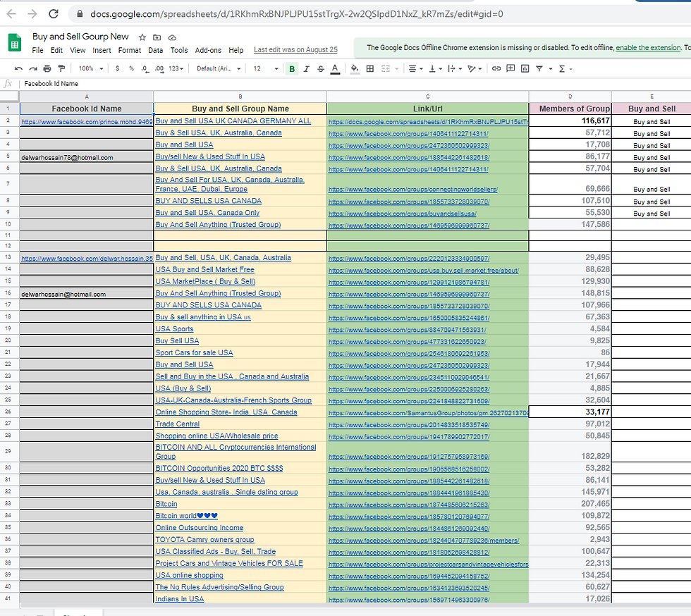Select the cell delwarhossain78@hotmail.com
Image resolution: width=691 pixels, height=616 pixels.
tap(86, 157)
